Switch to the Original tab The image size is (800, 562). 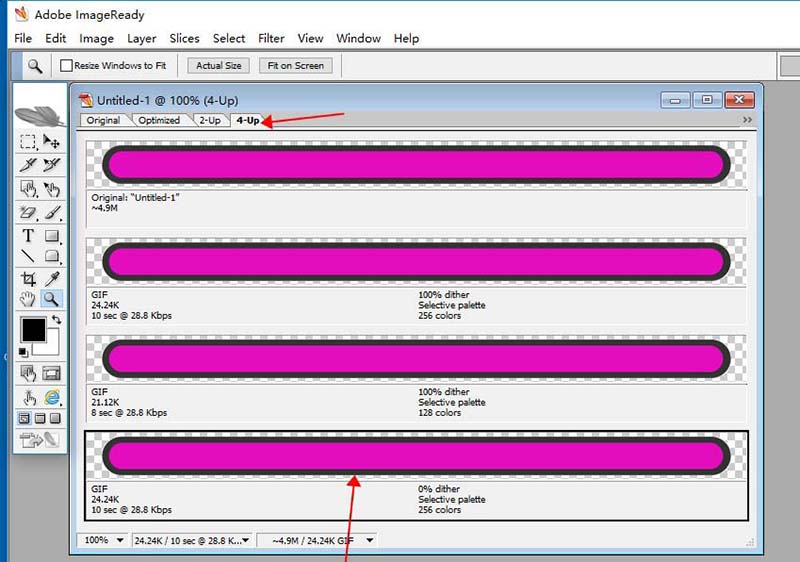click(x=103, y=120)
